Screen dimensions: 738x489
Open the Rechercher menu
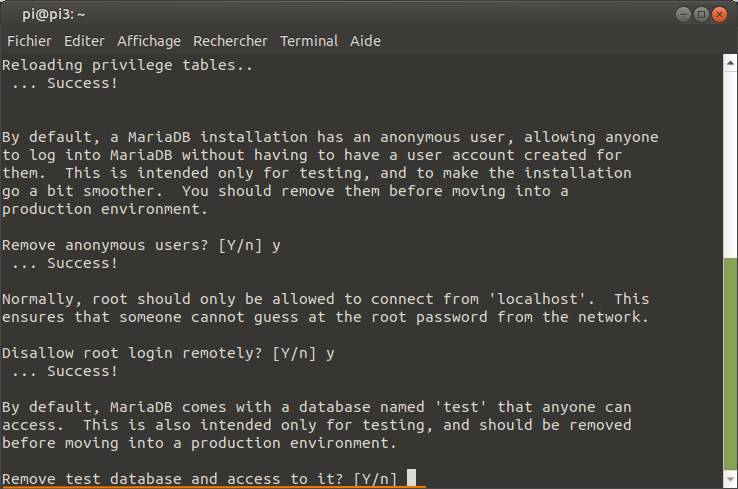click(x=230, y=41)
